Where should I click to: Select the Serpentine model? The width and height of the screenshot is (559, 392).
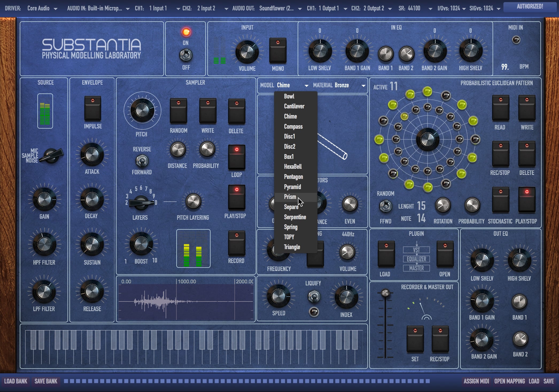(x=296, y=217)
